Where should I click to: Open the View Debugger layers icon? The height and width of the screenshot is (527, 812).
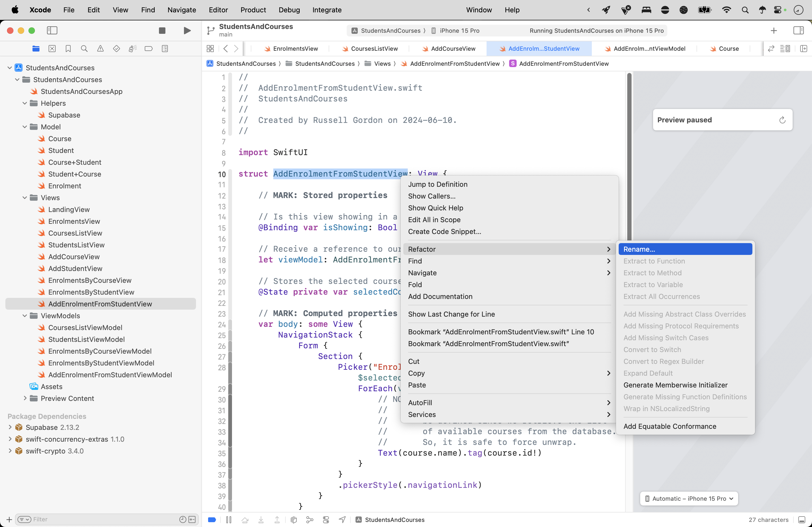293,519
